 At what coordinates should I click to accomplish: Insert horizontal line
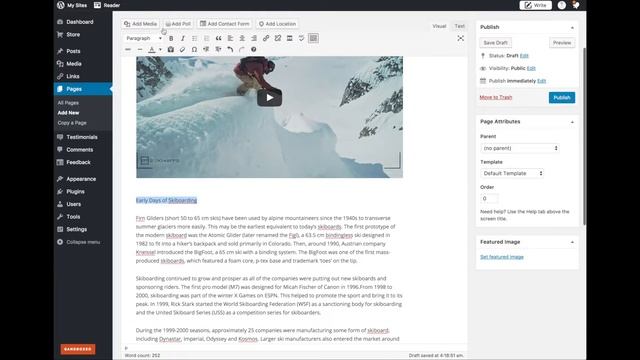click(x=140, y=49)
